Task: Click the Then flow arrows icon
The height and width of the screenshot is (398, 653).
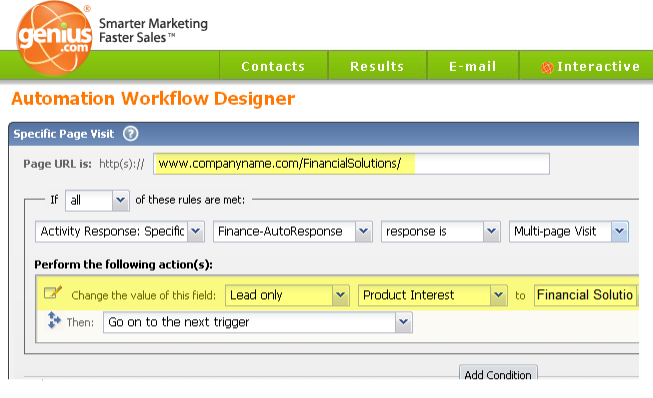Action: 54,320
